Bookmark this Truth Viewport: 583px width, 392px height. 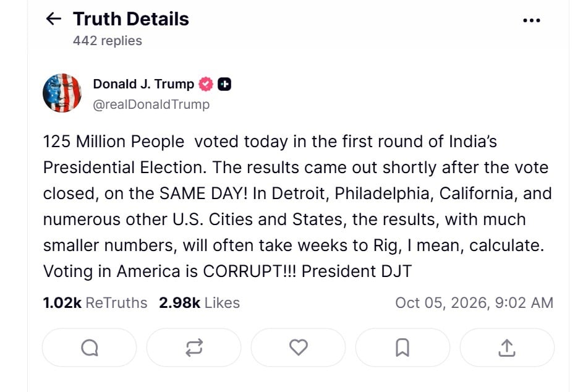click(402, 347)
